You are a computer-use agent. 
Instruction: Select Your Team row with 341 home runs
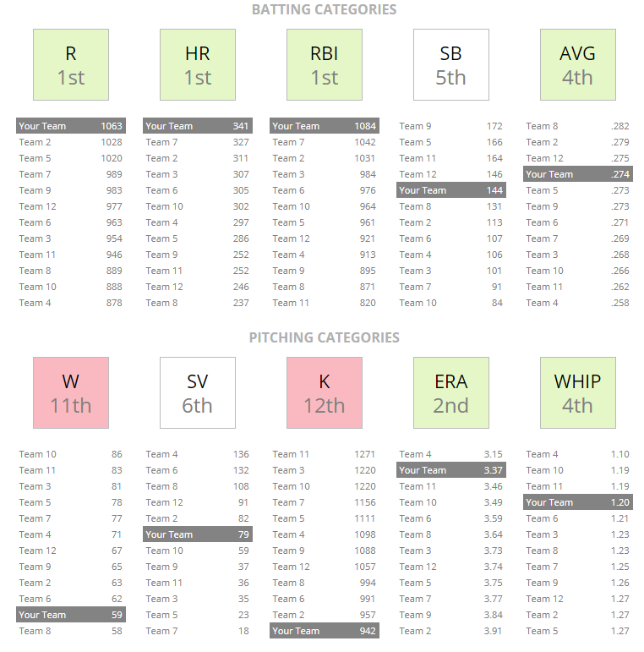[198, 126]
